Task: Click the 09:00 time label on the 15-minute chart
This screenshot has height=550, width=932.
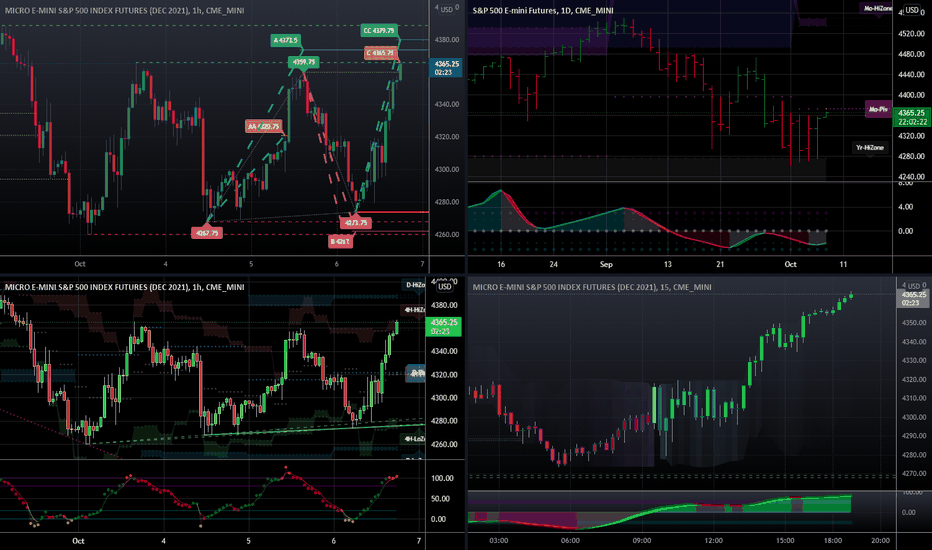Action: point(642,540)
